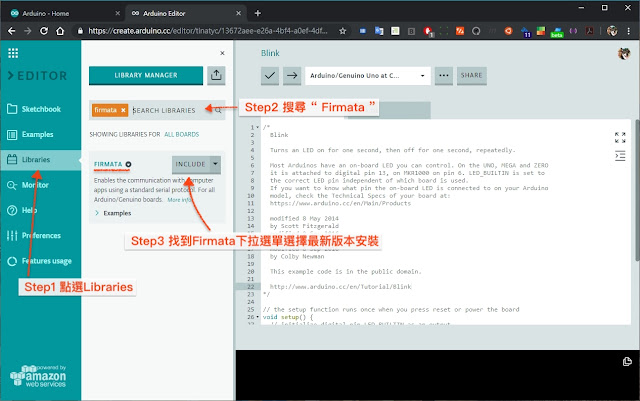Viewport: 640px width, 401px height.
Task: Click code line 22 tutorial URL
Action: 340,287
